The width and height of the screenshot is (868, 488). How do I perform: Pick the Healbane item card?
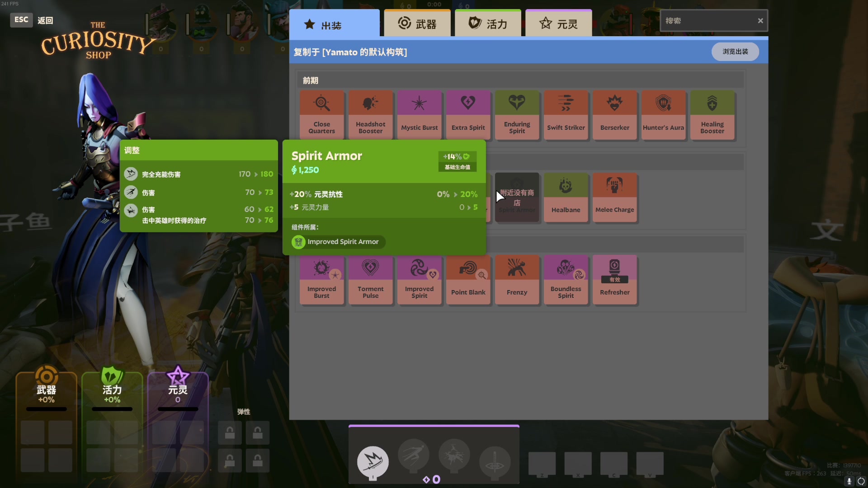click(x=566, y=197)
